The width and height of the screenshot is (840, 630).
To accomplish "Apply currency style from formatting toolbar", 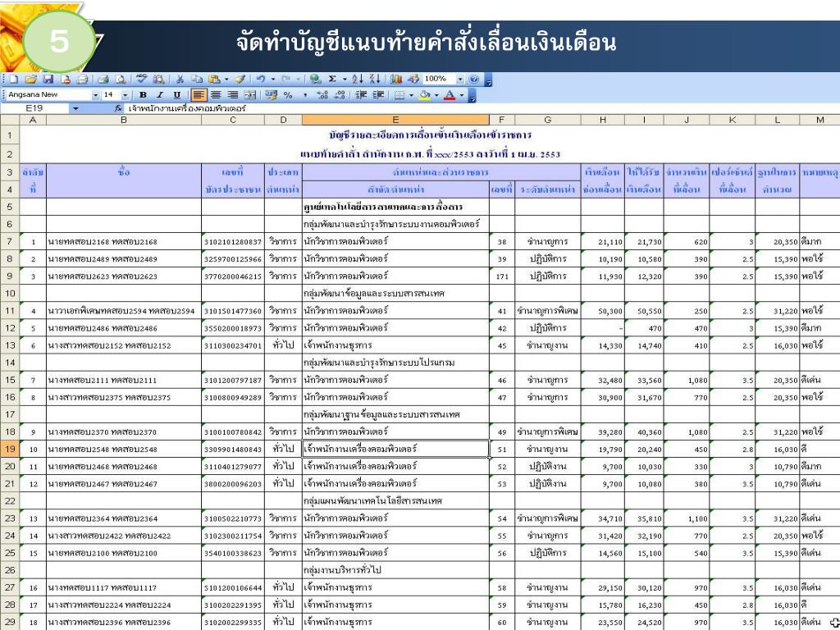I will 271,95.
